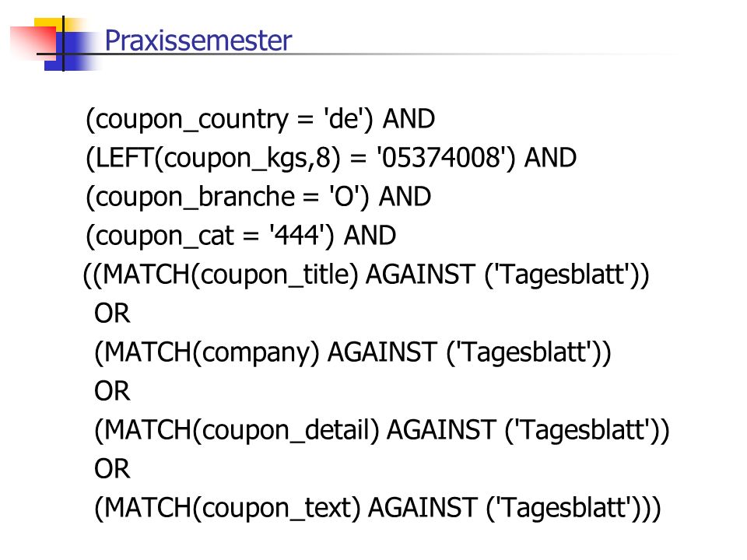The image size is (747, 560).
Task: Click the AND after the '444' condition
Action: (x=370, y=235)
